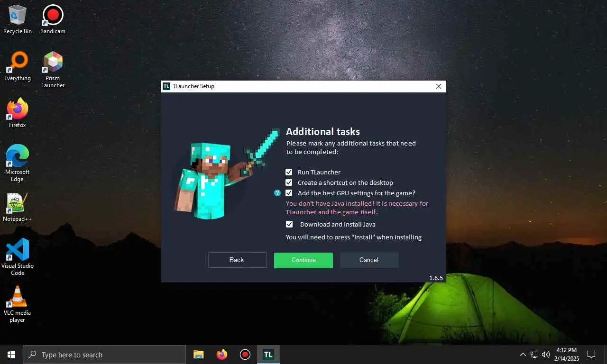The width and height of the screenshot is (607, 364).
Task: Select the VLC media player desktop icon
Action: coord(18,304)
